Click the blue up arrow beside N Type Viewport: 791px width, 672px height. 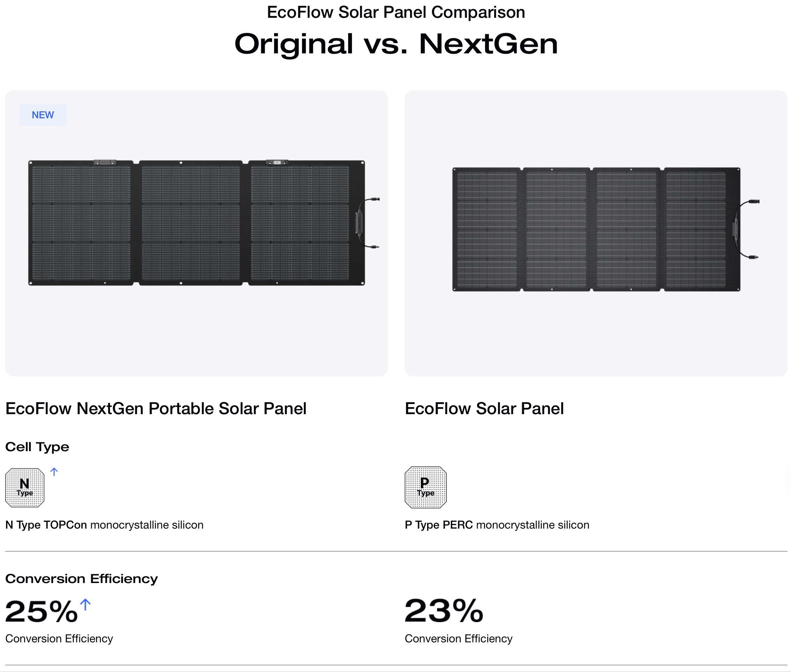click(x=54, y=472)
